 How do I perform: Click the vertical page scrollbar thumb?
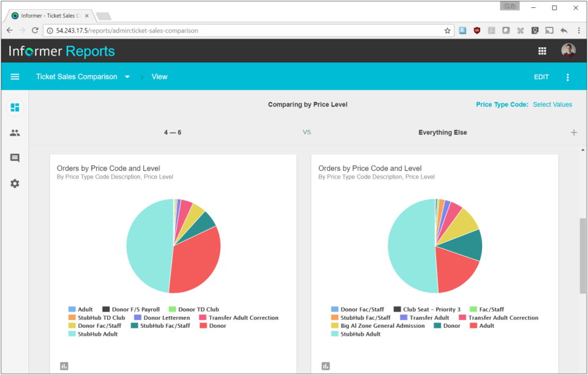pos(582,256)
